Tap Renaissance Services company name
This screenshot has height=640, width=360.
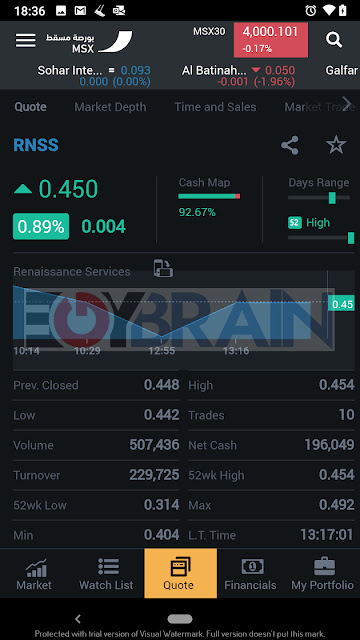72,272
